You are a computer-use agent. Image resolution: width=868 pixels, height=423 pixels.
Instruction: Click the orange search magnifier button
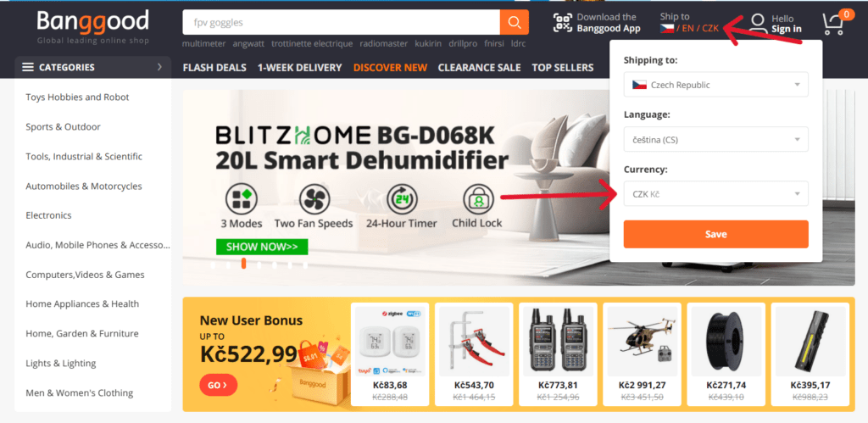514,23
